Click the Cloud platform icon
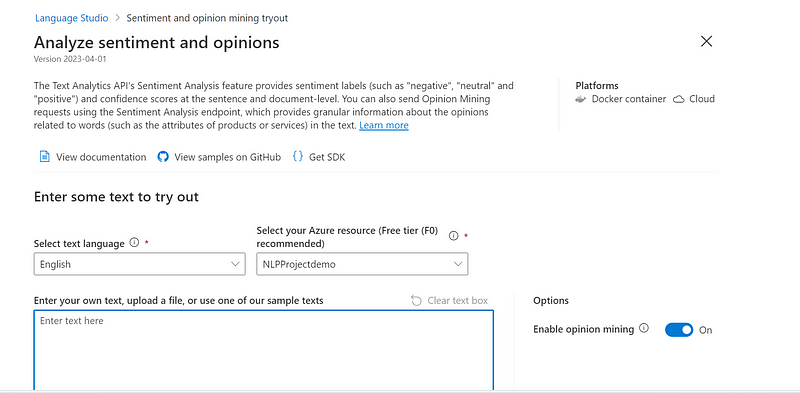Viewport: 800px width, 393px height. [679, 99]
